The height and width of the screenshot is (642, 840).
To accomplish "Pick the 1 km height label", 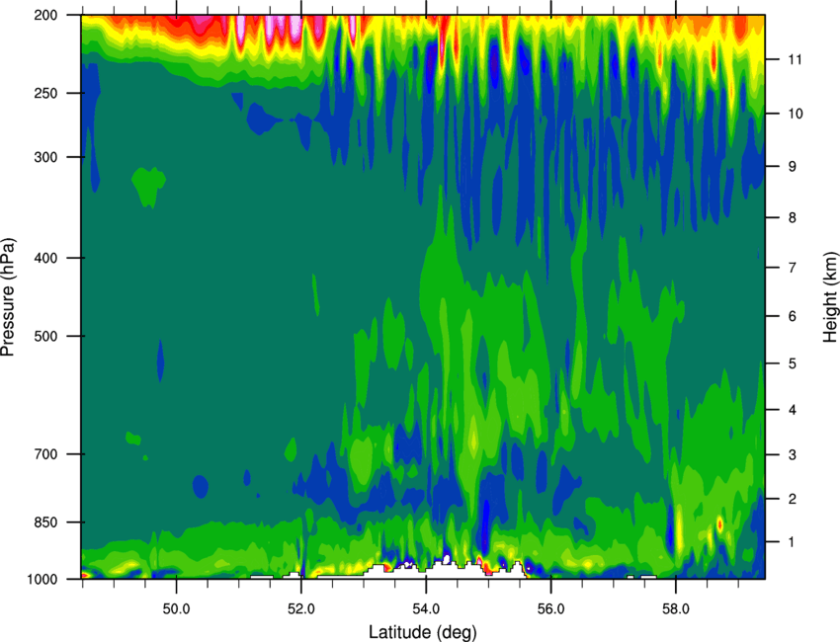I will pyautogui.click(x=793, y=542).
